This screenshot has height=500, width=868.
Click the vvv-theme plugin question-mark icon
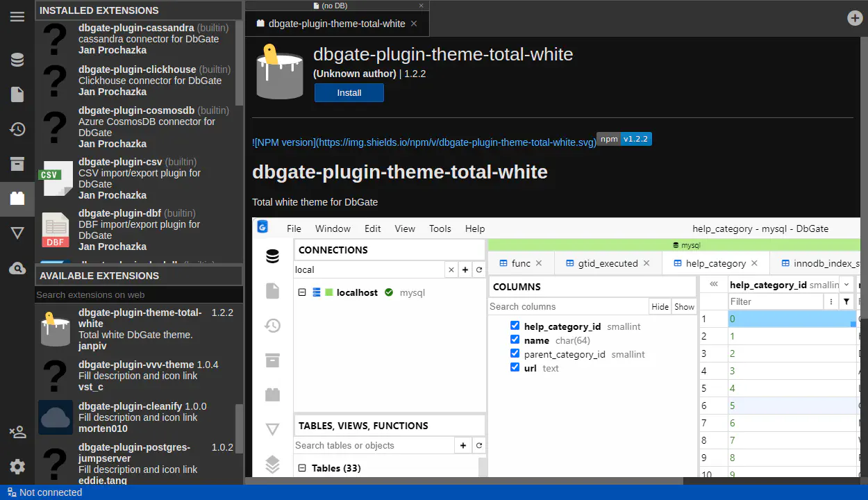(x=56, y=376)
